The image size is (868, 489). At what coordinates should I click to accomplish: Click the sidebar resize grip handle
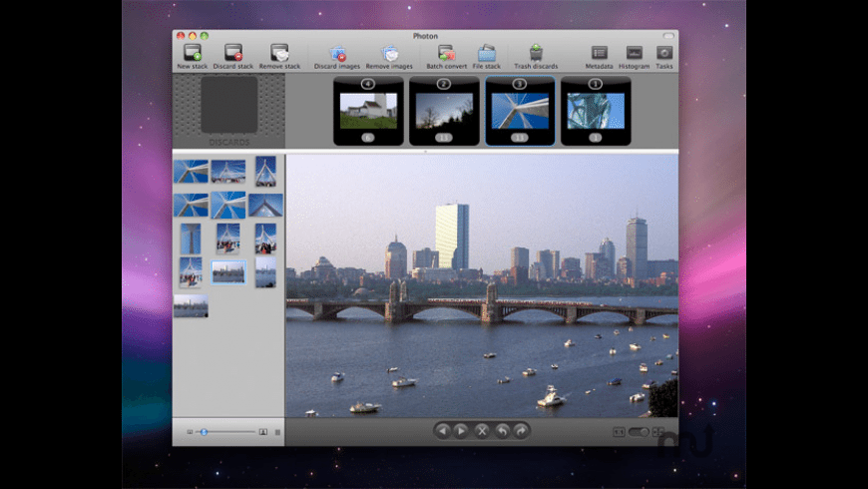pyautogui.click(x=278, y=432)
